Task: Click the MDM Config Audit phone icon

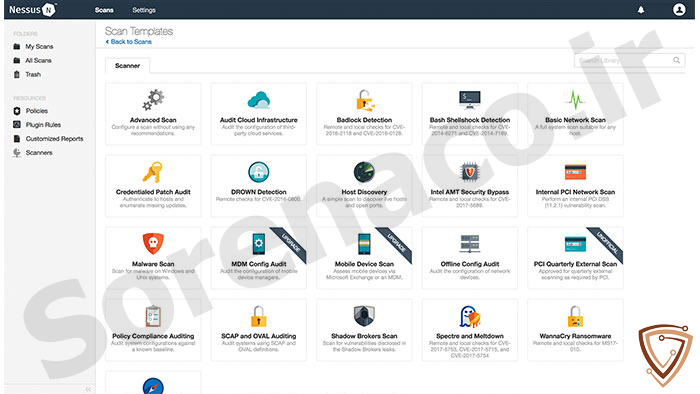Action: tap(258, 244)
